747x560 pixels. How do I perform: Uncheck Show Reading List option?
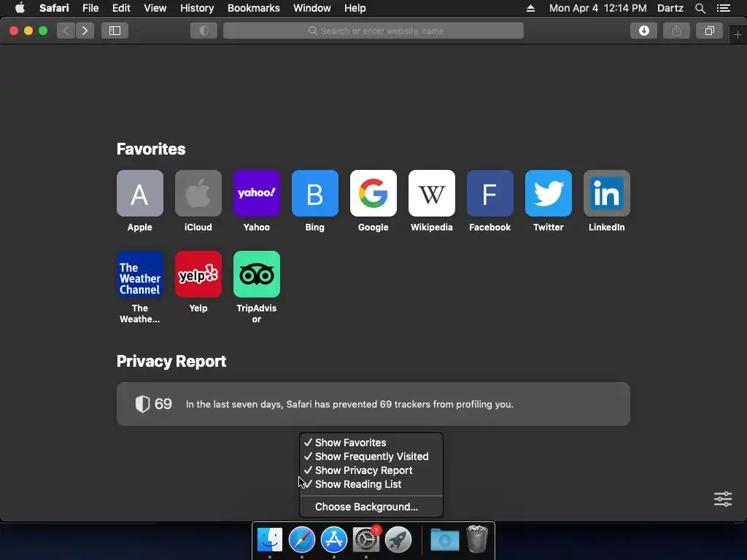click(371, 484)
